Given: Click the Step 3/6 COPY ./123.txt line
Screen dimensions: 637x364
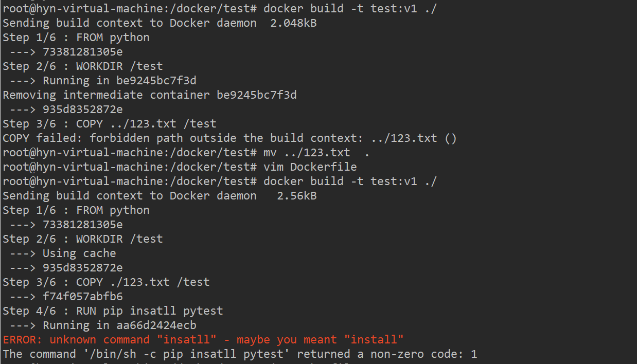Looking at the screenshot, I should coord(106,282).
